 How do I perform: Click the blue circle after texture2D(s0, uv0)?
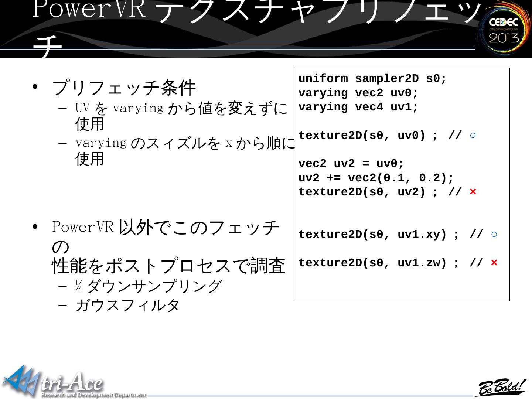coord(473,136)
